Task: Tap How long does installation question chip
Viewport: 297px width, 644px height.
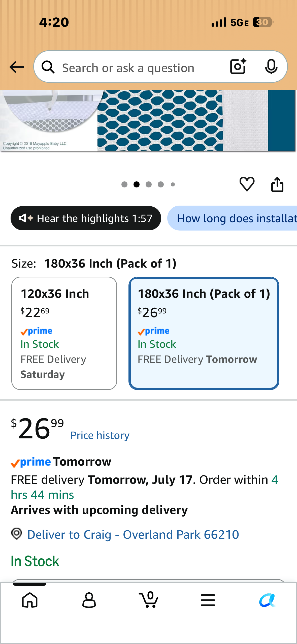Action: [x=232, y=218]
